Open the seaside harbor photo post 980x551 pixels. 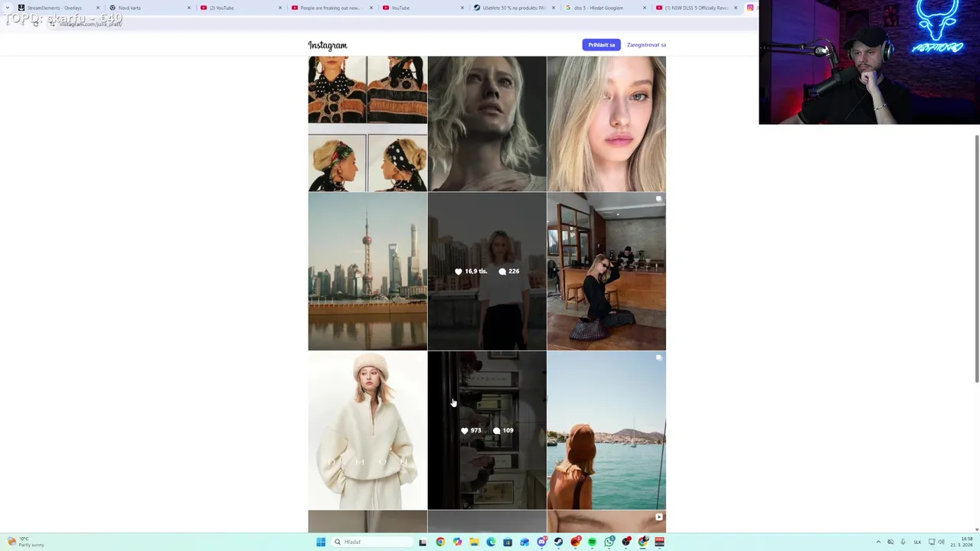click(x=606, y=430)
